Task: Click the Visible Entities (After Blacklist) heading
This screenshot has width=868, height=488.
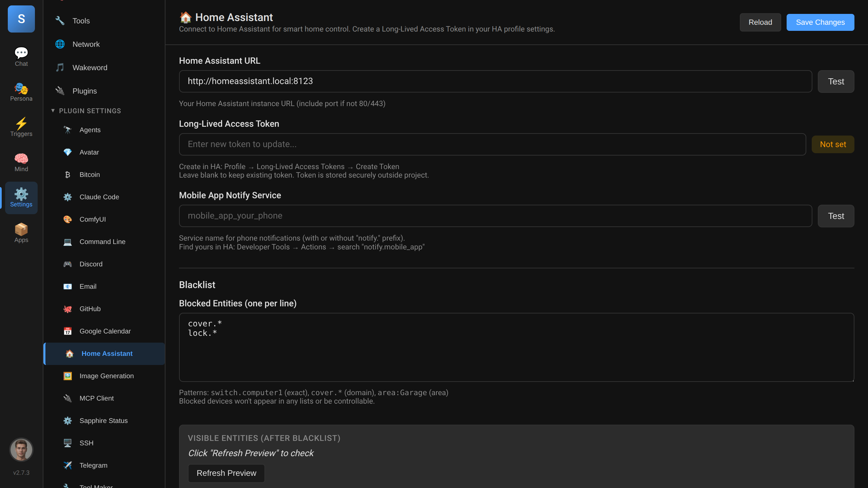Action: tap(264, 438)
